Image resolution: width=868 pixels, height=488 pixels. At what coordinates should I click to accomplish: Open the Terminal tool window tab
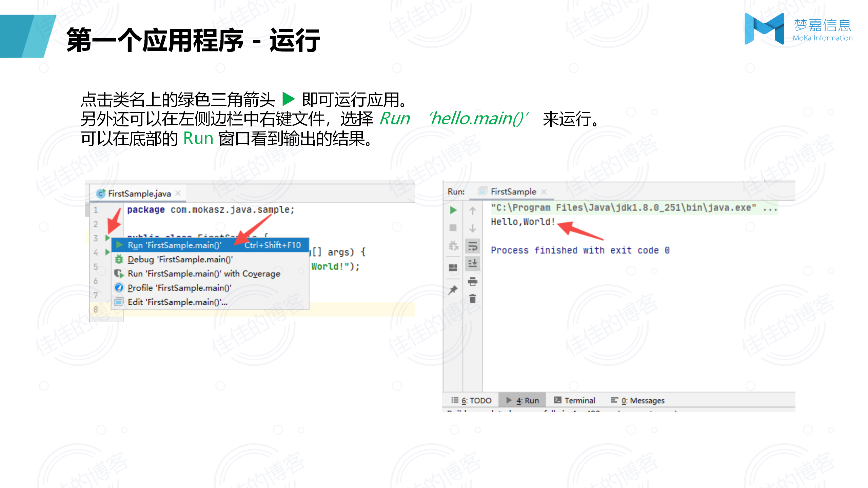point(574,400)
